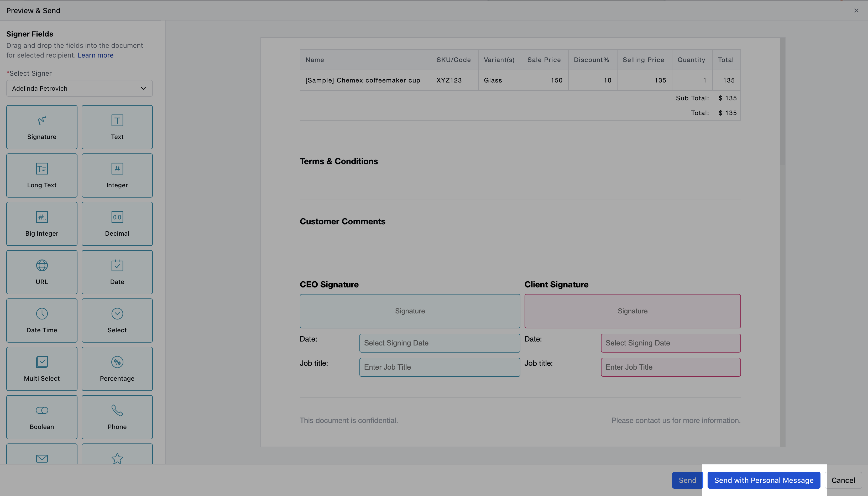
Task: Cancel the Preview & Send dialog
Action: (843, 480)
